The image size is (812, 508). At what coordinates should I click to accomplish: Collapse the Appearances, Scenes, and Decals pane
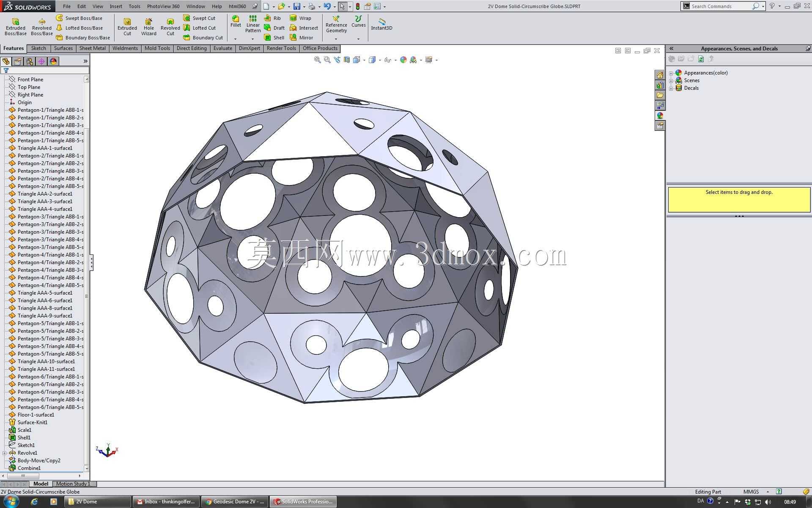(671, 48)
